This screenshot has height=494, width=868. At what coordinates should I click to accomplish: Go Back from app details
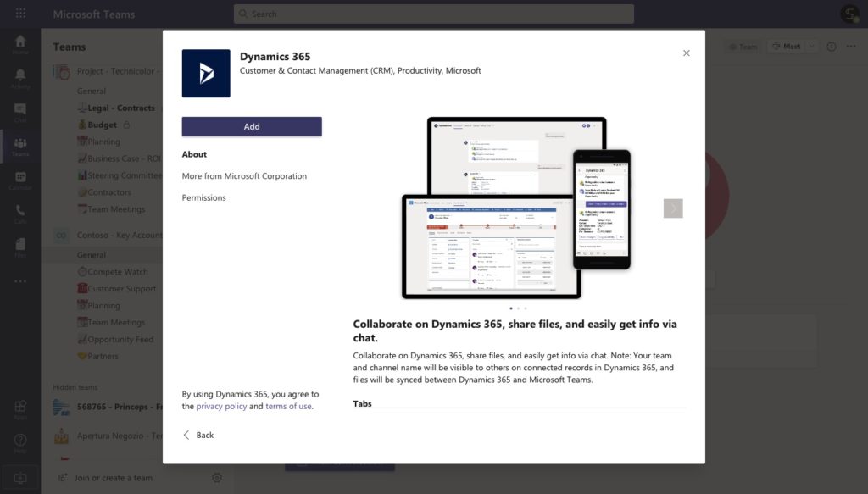pyautogui.click(x=198, y=435)
